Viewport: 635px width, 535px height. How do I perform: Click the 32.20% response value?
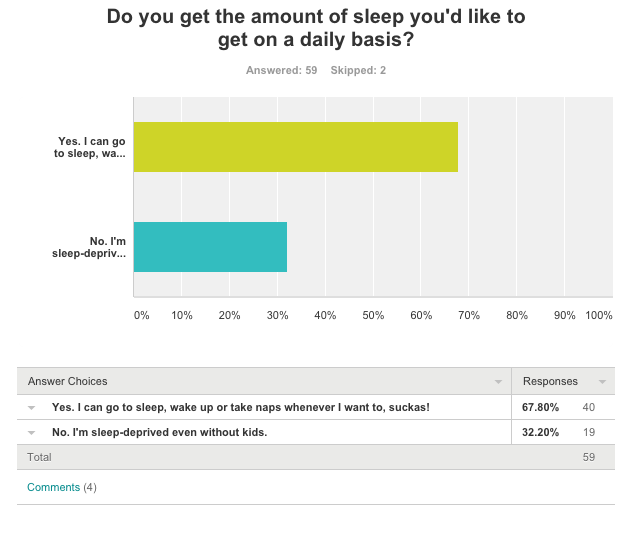point(540,433)
